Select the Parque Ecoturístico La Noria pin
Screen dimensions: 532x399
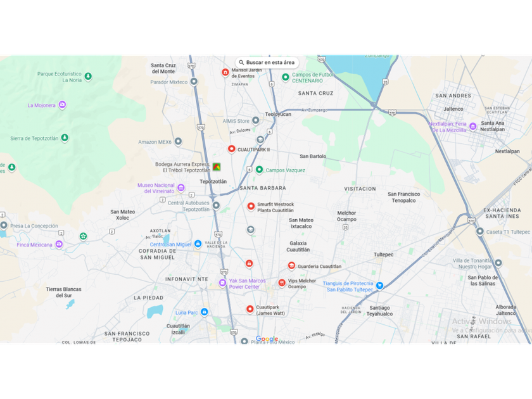(x=88, y=77)
